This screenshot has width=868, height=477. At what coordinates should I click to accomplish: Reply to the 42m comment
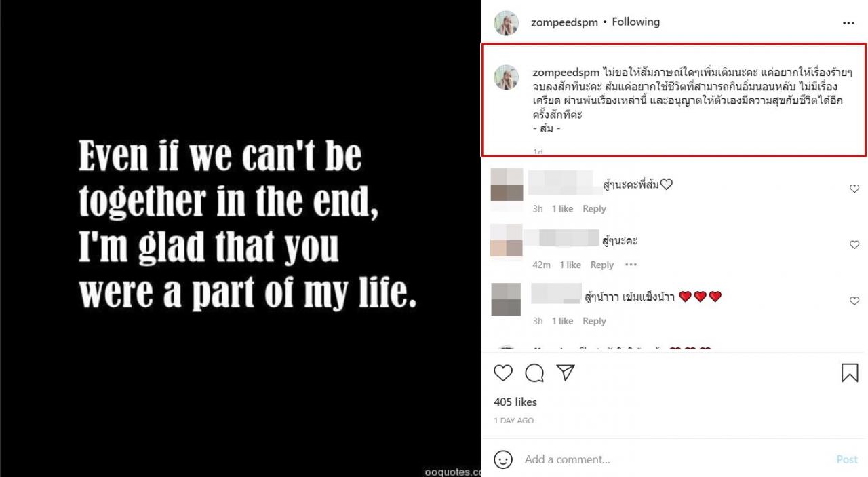pyautogui.click(x=601, y=265)
